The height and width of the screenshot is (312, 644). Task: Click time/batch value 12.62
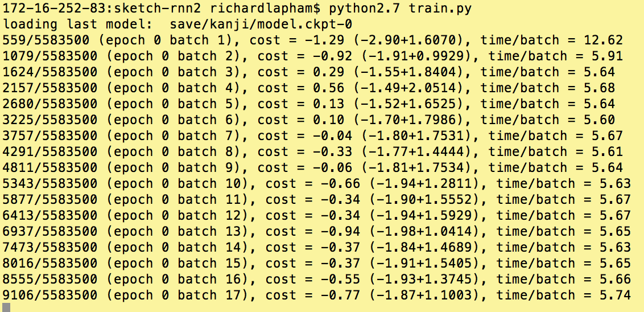tap(603, 40)
